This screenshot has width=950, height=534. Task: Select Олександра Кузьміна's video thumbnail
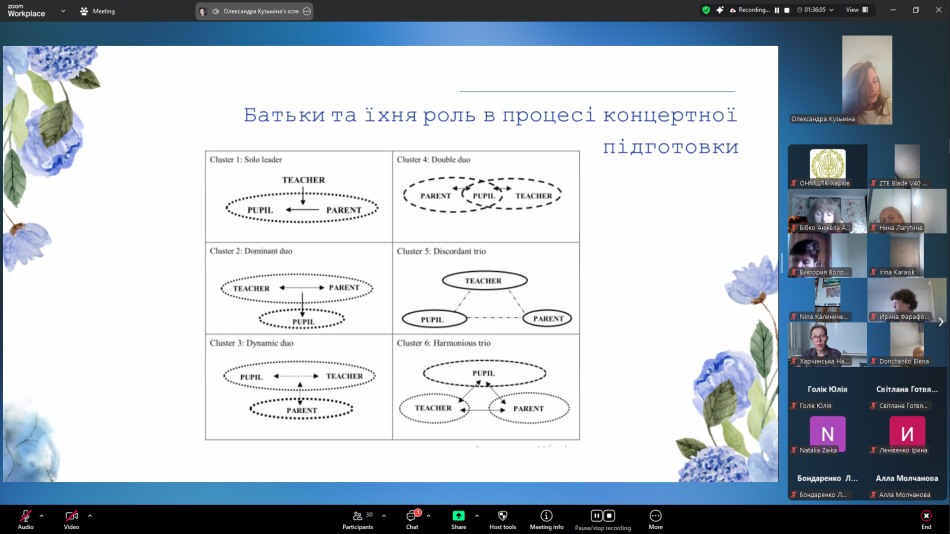pyautogui.click(x=867, y=80)
